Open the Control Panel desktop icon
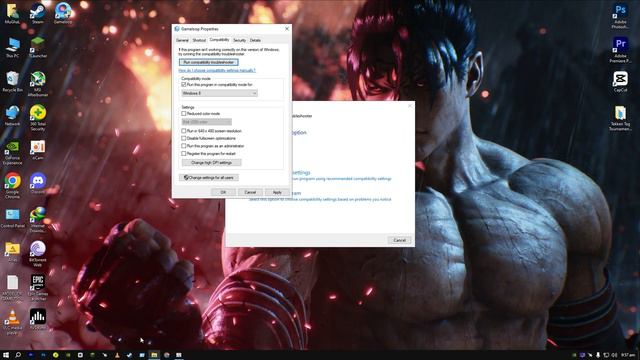This screenshot has height=360, width=640. pyautogui.click(x=13, y=218)
